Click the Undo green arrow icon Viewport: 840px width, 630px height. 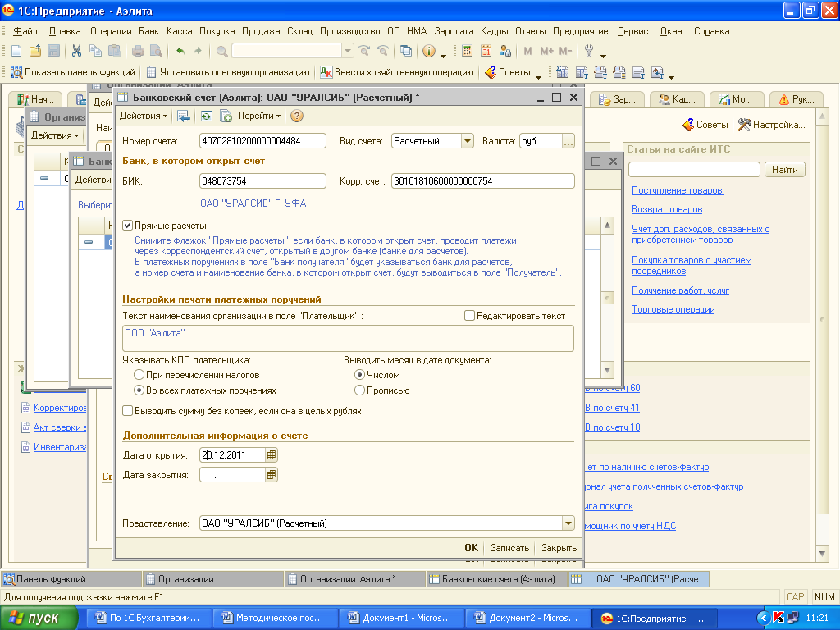click(x=180, y=52)
